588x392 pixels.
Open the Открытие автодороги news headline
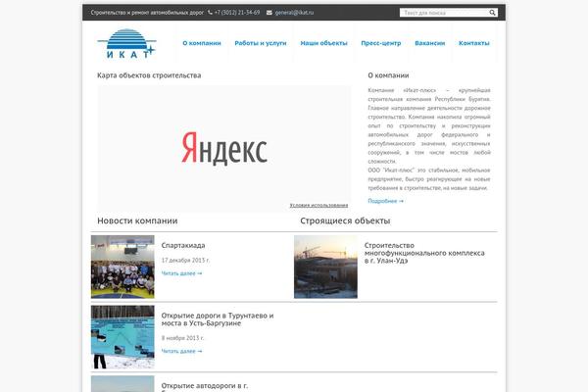[x=205, y=387]
